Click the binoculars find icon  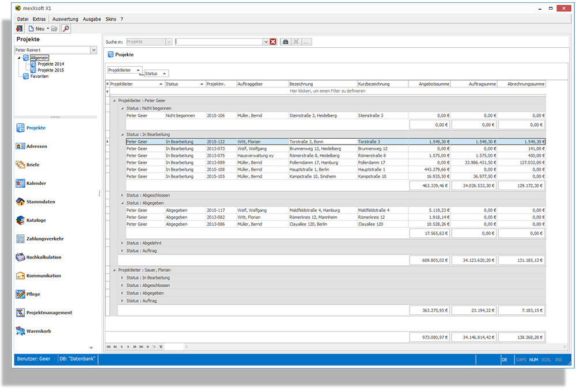pos(285,42)
